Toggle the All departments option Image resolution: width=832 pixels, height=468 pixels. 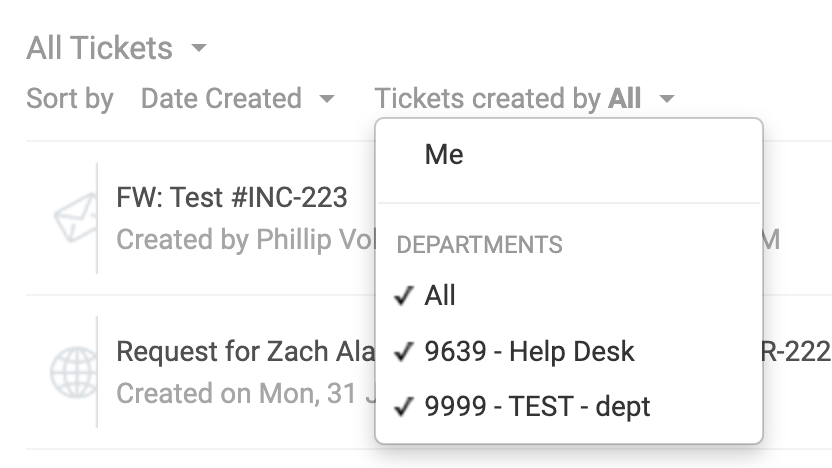pos(569,295)
